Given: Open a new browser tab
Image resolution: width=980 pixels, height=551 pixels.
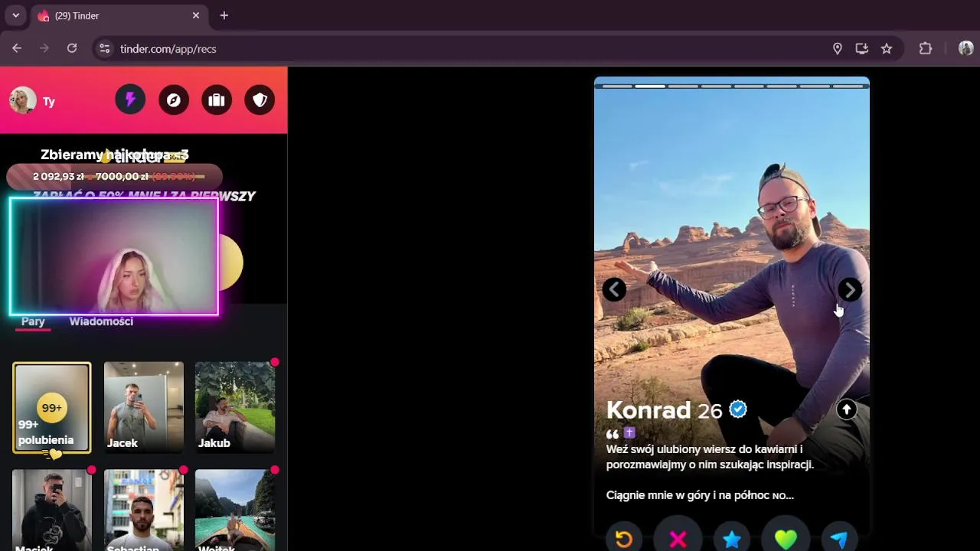Looking at the screenshot, I should [x=224, y=15].
